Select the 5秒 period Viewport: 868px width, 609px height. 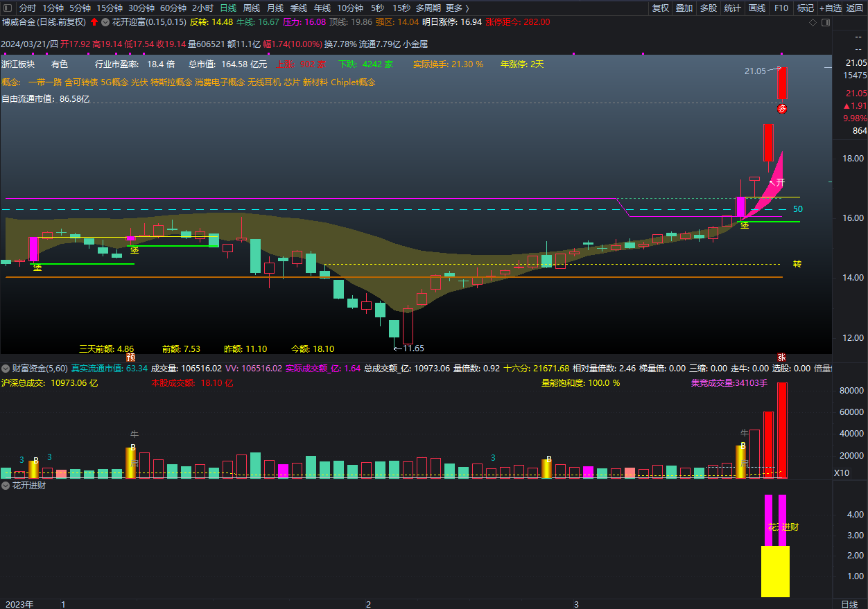(x=377, y=8)
